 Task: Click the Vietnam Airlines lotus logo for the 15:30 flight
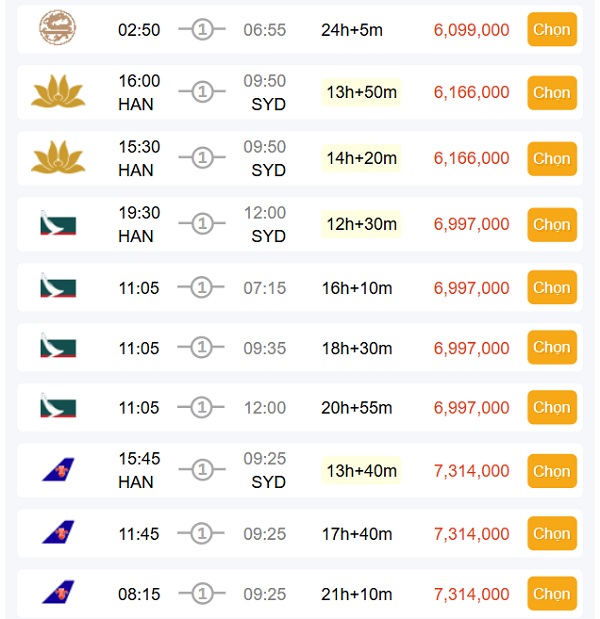tap(58, 158)
